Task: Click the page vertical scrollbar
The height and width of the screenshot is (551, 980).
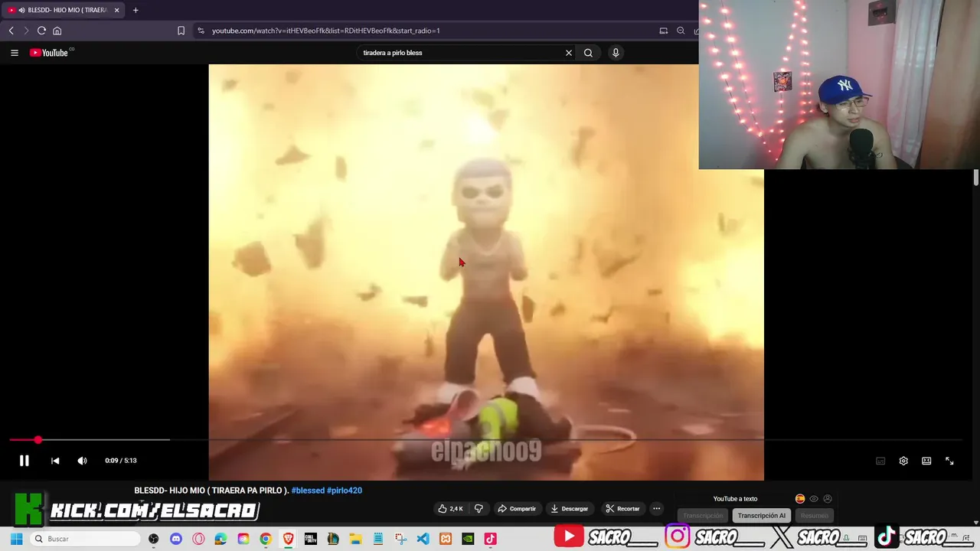Action: [976, 178]
